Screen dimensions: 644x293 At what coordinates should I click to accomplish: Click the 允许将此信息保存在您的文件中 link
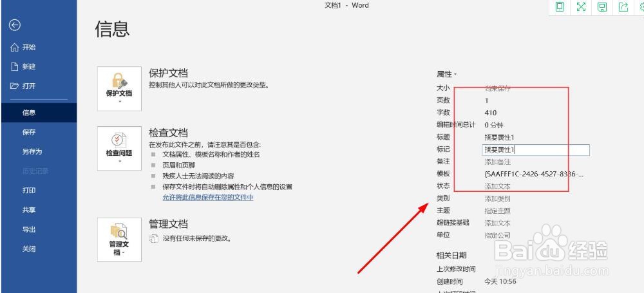point(208,197)
